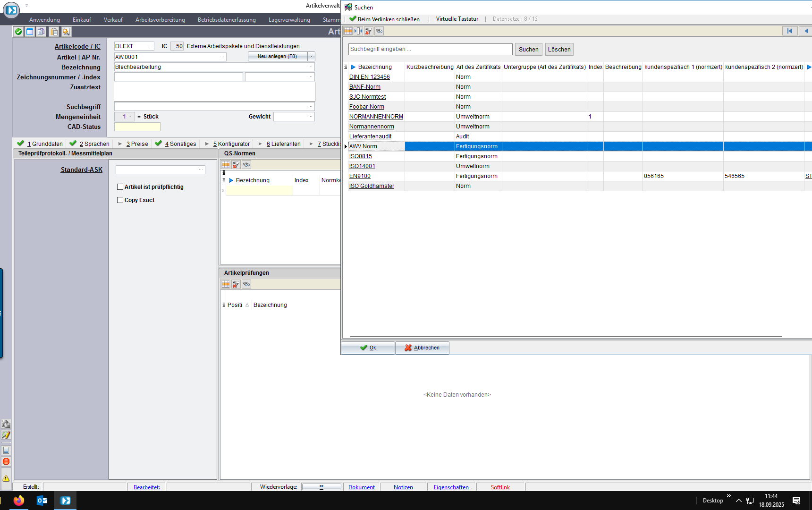Click the magic wand search icon
This screenshot has width=812, height=510.
tap(66, 32)
